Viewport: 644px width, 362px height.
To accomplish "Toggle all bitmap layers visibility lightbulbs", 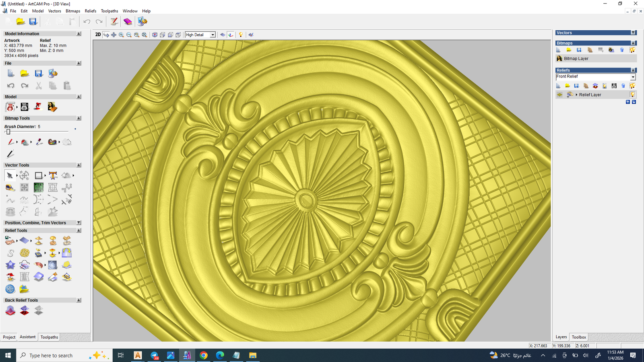I will coord(632,50).
